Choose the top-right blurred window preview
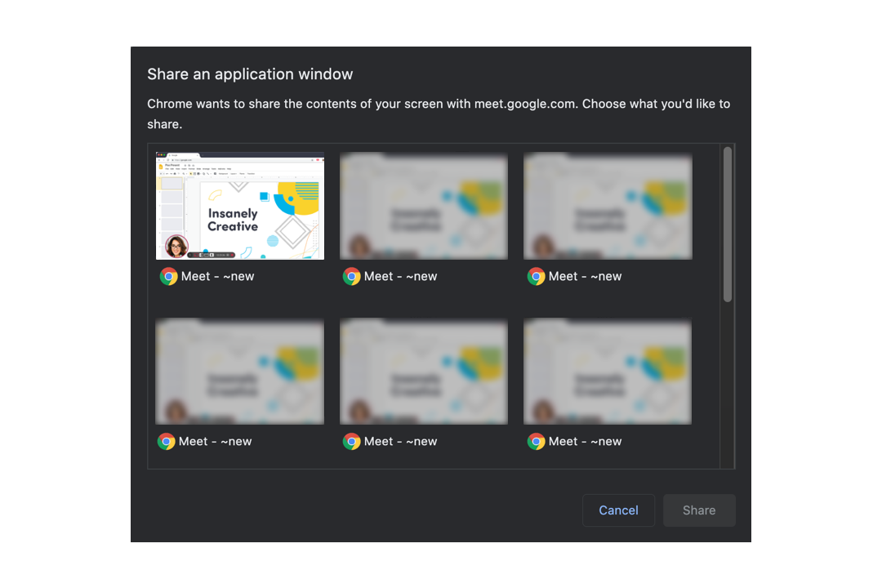The image size is (882, 588). click(x=608, y=206)
